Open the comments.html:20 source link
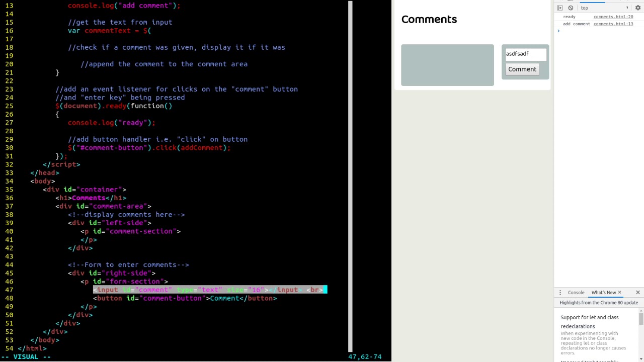This screenshot has height=362, width=644. 613,17
